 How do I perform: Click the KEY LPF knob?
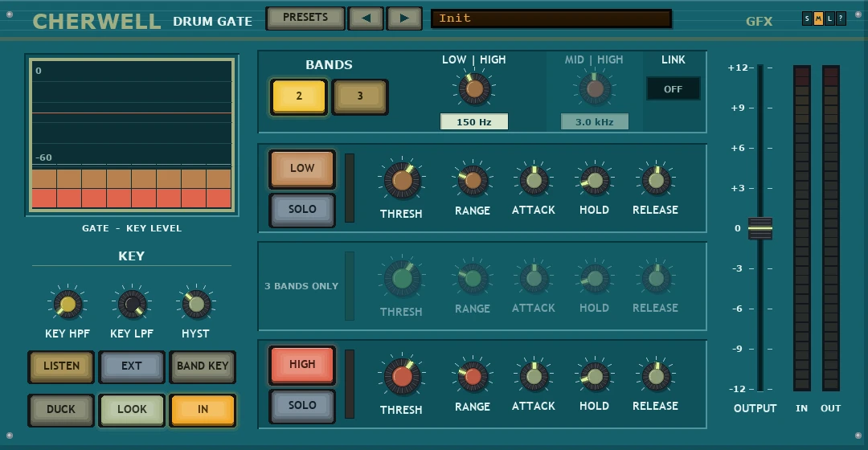(133, 304)
